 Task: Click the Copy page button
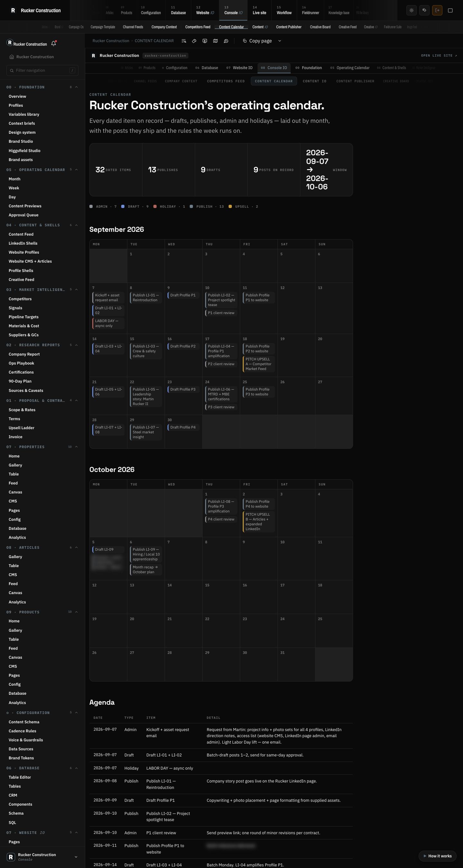click(x=257, y=41)
